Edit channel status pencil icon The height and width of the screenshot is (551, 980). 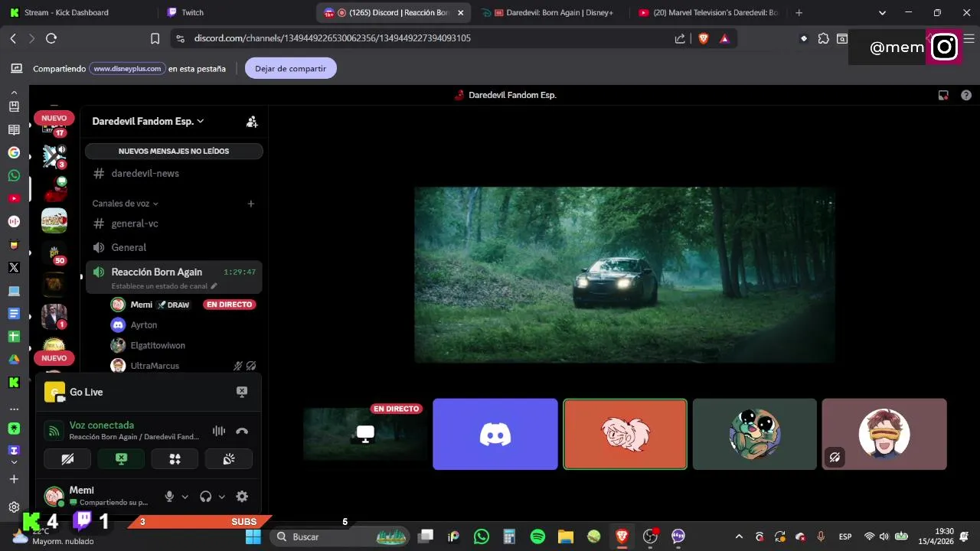[x=214, y=286]
